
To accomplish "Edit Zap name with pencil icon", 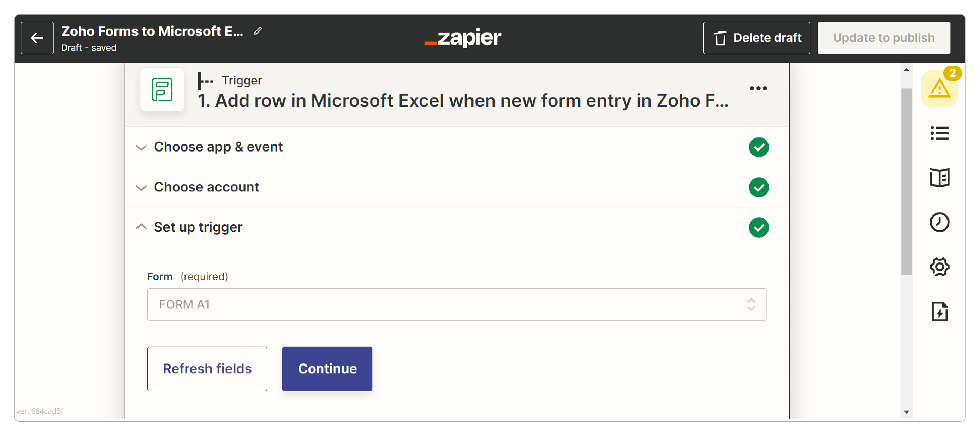I will pos(258,31).
